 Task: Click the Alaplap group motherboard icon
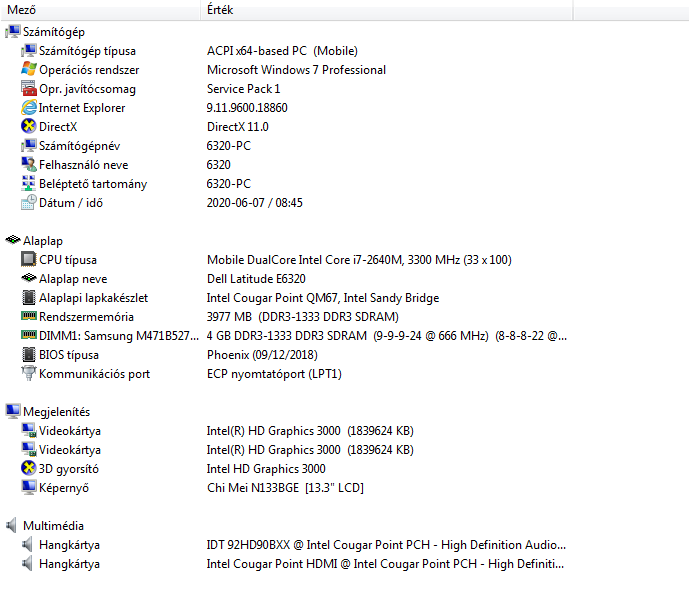13,240
